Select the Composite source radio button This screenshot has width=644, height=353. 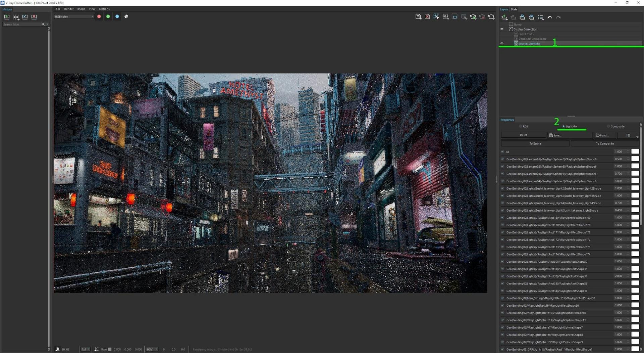point(608,127)
